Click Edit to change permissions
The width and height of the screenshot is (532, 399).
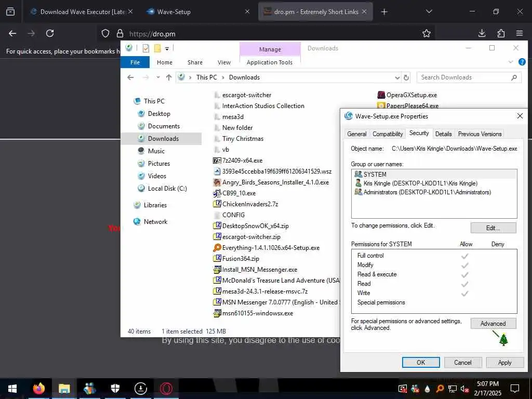[x=494, y=228]
